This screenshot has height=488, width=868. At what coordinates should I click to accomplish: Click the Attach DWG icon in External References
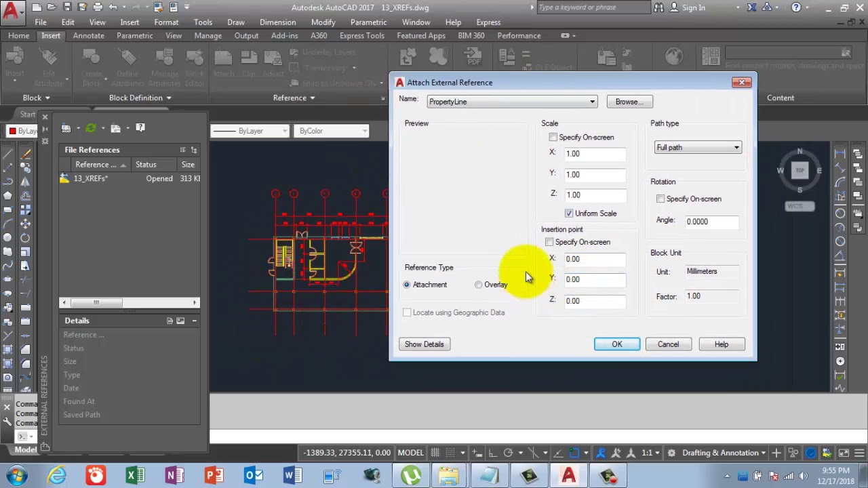[x=66, y=128]
